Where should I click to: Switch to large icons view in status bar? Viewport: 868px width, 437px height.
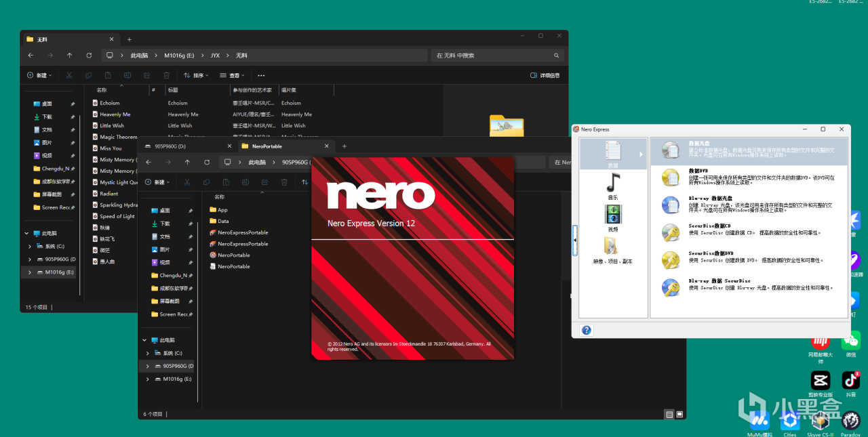679,414
